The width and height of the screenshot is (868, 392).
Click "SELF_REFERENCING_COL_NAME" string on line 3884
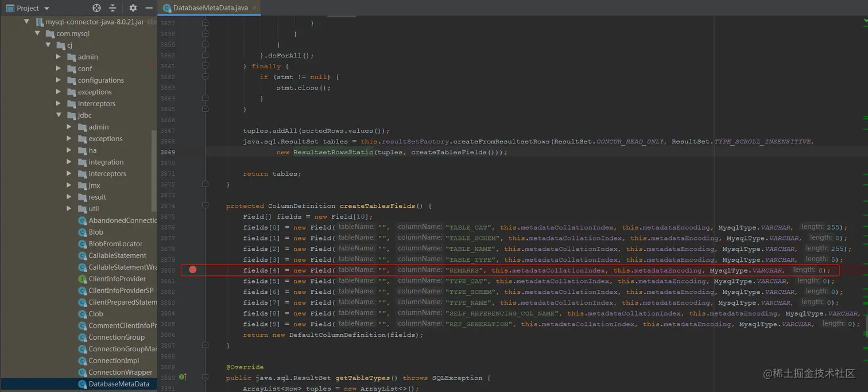(x=502, y=313)
